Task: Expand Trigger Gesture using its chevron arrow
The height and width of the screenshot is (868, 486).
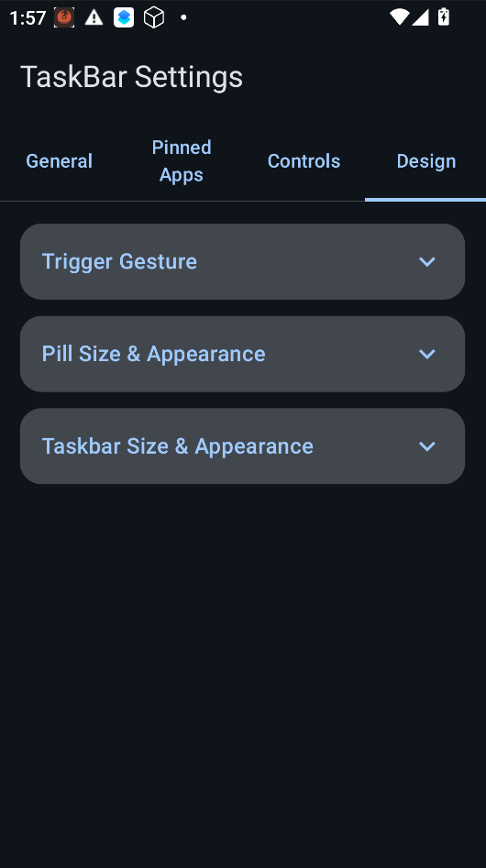Action: point(427,261)
